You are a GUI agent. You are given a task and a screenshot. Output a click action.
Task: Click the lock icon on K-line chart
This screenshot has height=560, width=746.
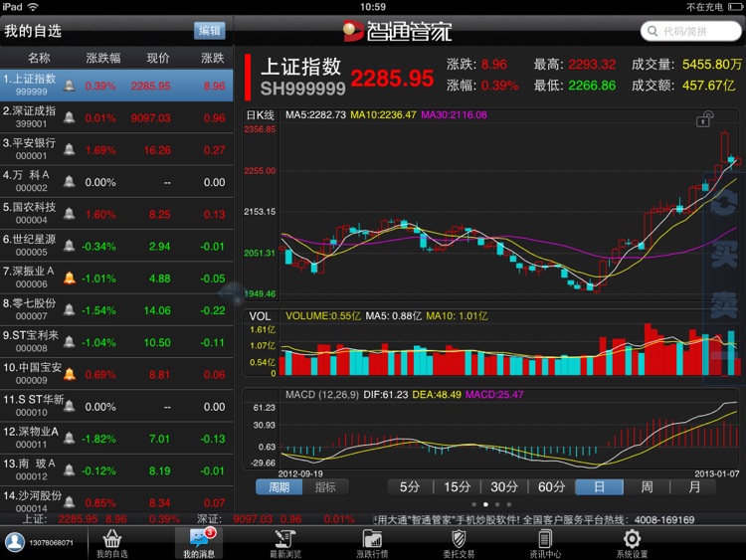(704, 120)
